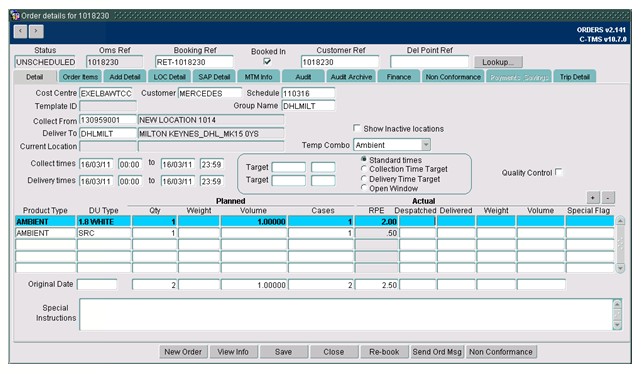Select the SRC DU Type cell
637x372 pixels.
104,233
